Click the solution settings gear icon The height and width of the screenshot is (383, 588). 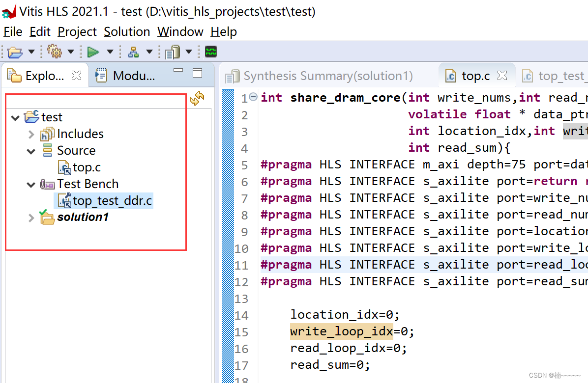pyautogui.click(x=55, y=51)
